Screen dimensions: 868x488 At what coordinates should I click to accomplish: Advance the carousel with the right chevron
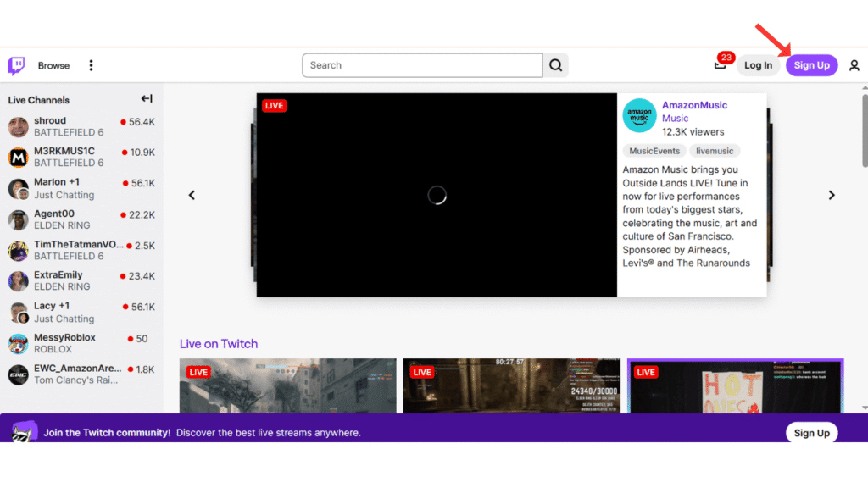tap(832, 195)
